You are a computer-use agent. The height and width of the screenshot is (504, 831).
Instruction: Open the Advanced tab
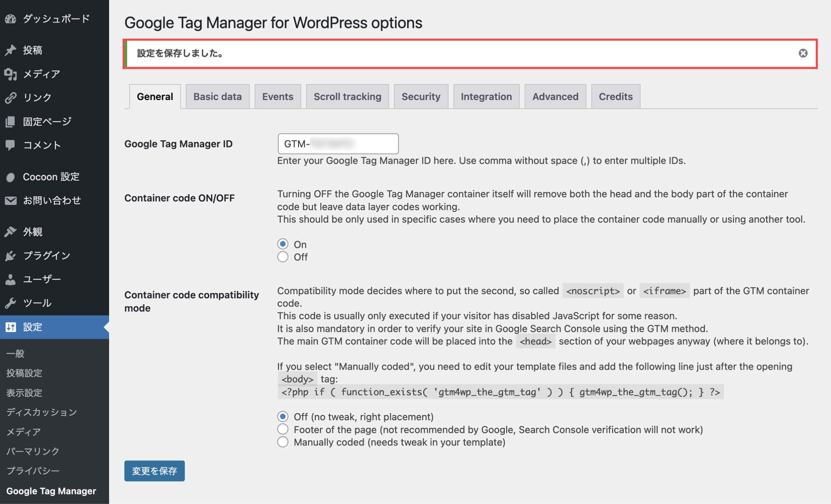point(555,97)
